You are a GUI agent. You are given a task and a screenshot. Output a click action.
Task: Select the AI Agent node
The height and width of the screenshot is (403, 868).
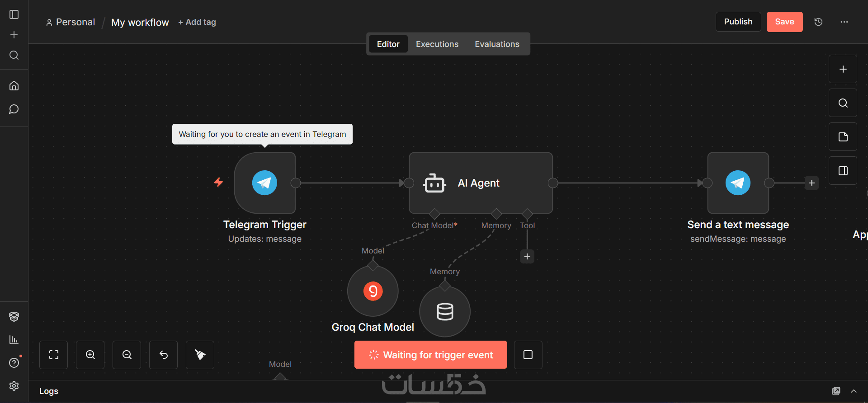(x=481, y=183)
